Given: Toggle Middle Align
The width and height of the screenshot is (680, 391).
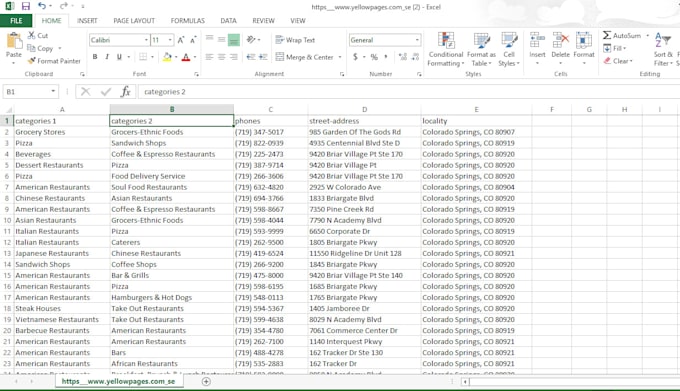Looking at the screenshot, I should click(222, 39).
